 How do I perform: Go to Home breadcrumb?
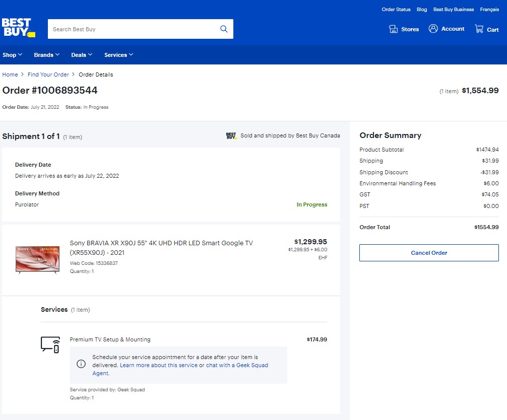click(10, 75)
